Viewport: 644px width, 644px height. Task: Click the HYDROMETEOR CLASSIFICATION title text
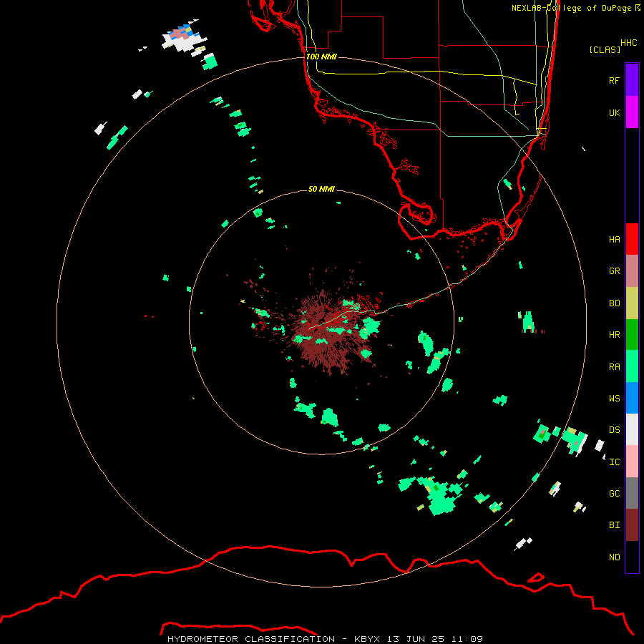tap(251, 639)
